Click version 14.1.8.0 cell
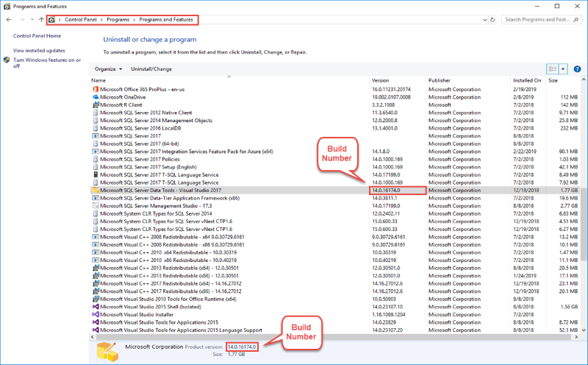The image size is (588, 365). pos(381,152)
